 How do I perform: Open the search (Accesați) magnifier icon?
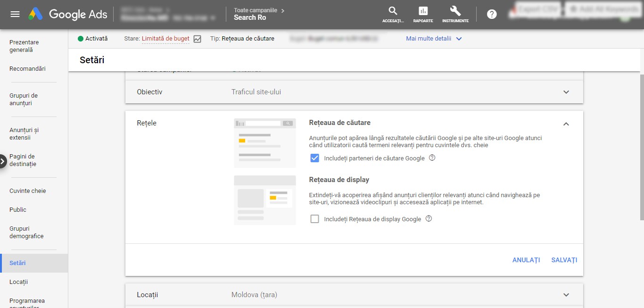(x=393, y=11)
